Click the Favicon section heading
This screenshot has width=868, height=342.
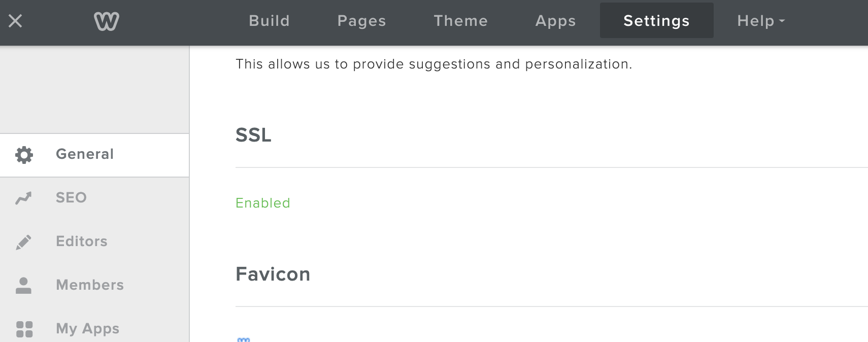pyautogui.click(x=273, y=274)
